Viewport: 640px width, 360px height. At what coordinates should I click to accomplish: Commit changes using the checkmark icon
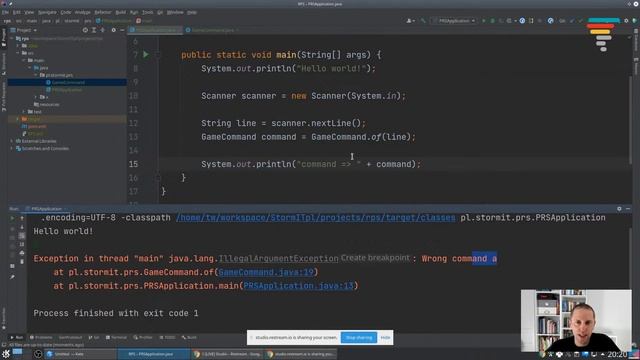click(580, 20)
